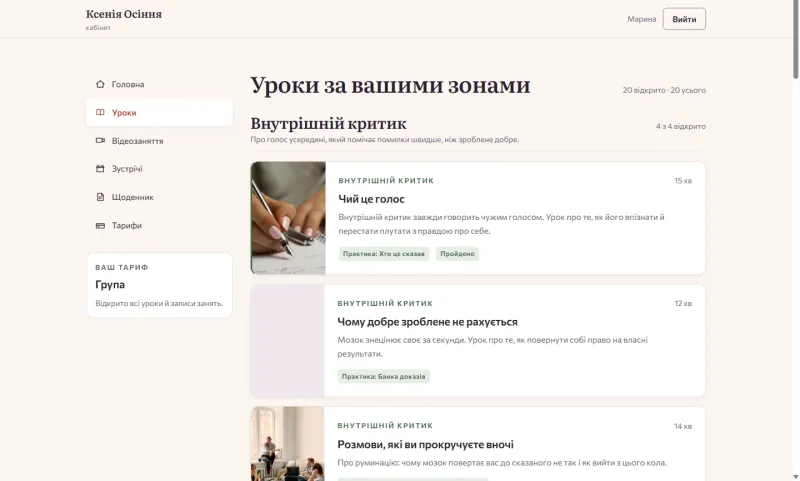800x481 pixels.
Task: Click the group photo thumbnail of third lesson
Action: 287,444
